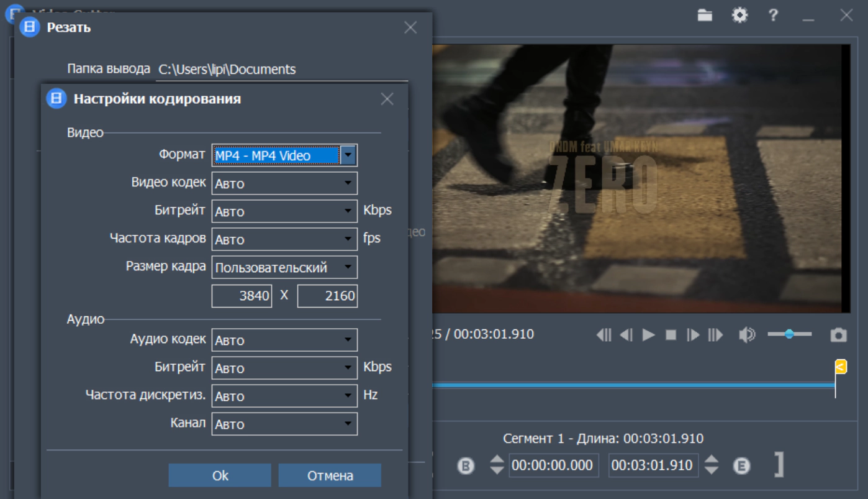The height and width of the screenshot is (499, 868).
Task: Take a snapshot with the camera icon
Action: pyautogui.click(x=838, y=335)
